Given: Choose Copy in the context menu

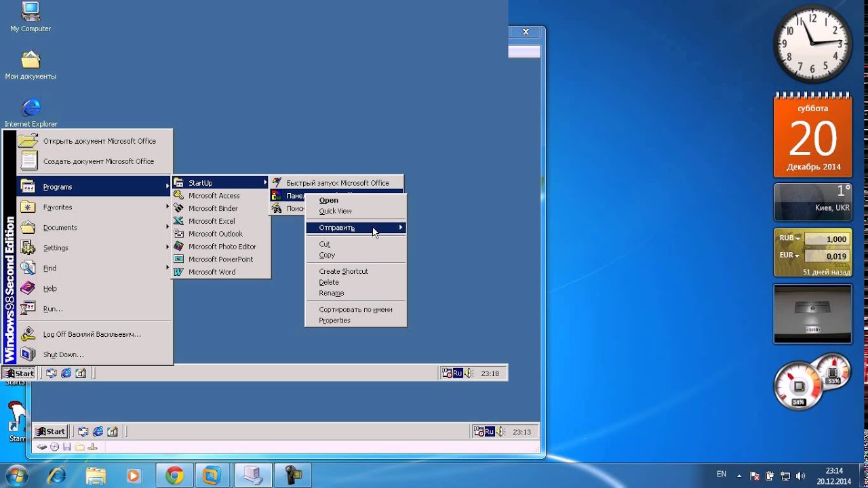Looking at the screenshot, I should (355, 255).
